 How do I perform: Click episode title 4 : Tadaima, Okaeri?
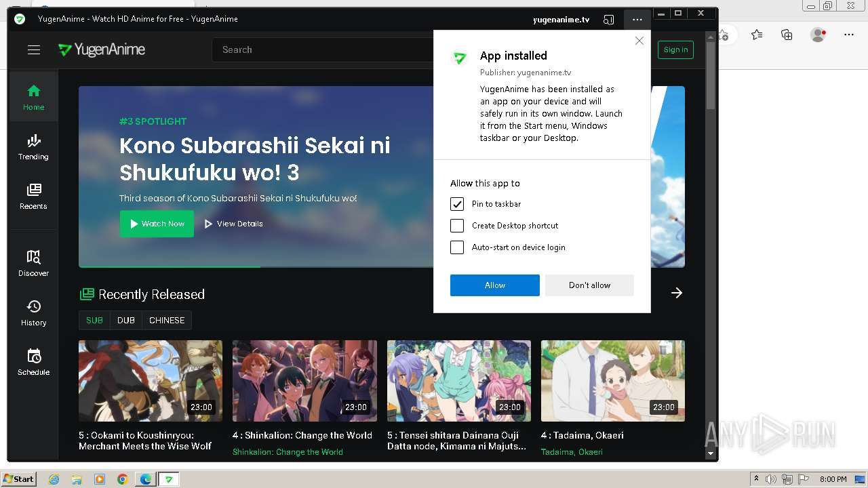[583, 435]
